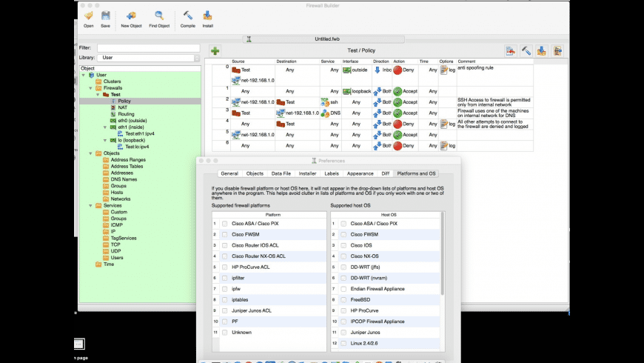Select the Time folder in tree
644x363 pixels.
[x=108, y=264]
